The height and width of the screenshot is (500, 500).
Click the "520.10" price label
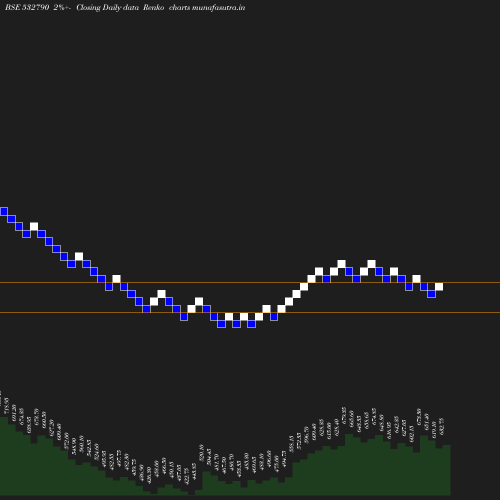pyautogui.click(x=201, y=453)
